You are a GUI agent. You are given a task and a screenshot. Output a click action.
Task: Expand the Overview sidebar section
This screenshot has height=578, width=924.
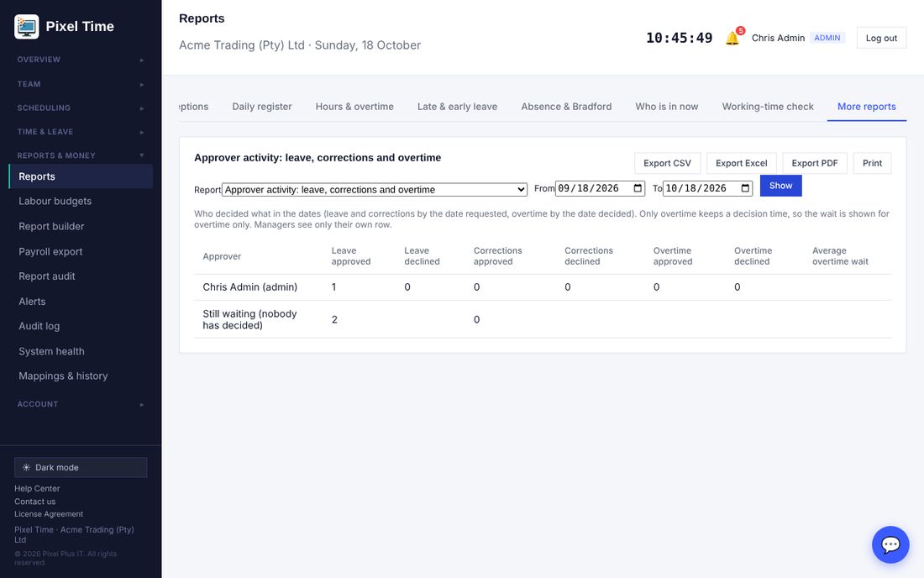click(x=81, y=60)
